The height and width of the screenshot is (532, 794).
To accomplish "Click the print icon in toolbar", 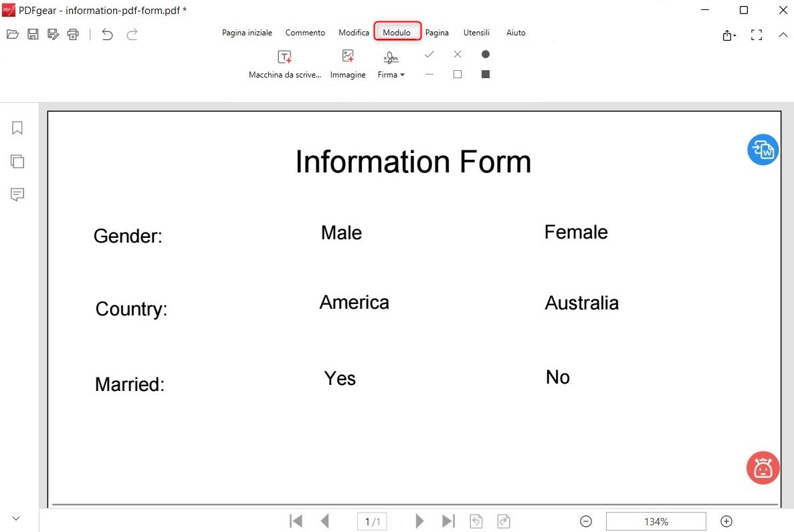I will click(x=73, y=34).
